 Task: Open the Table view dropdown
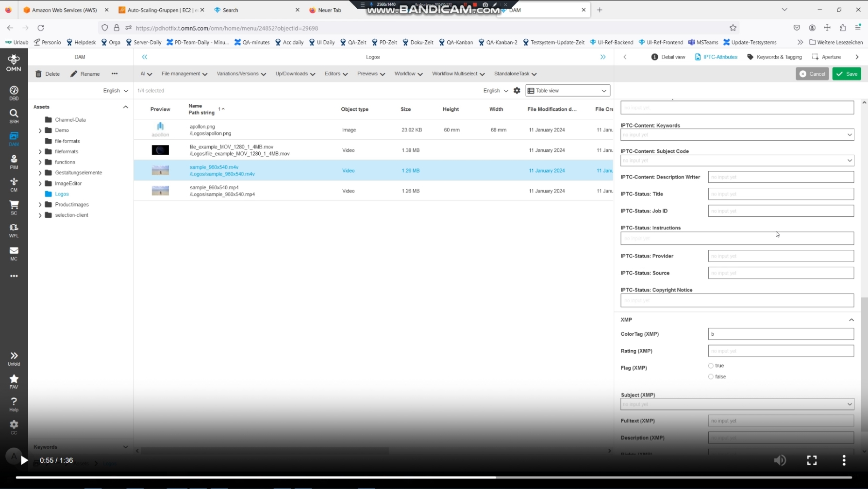click(567, 91)
